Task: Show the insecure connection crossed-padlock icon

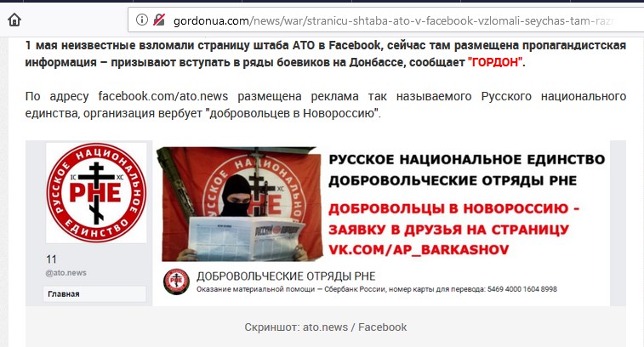Action: click(159, 20)
